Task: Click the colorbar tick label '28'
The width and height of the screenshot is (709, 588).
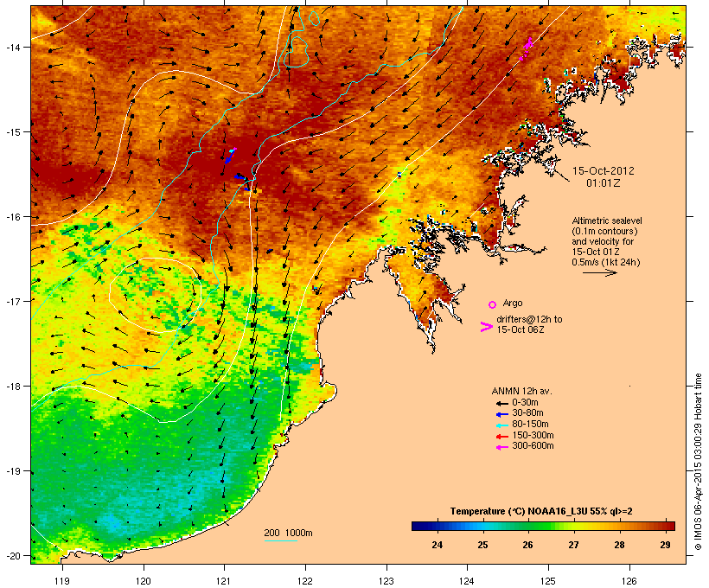Action: point(619,545)
